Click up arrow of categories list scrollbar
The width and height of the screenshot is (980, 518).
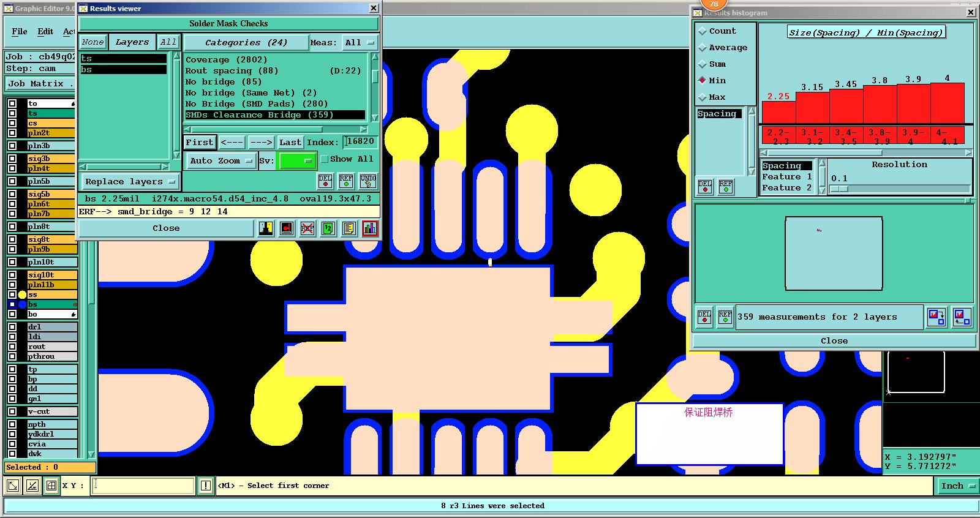(x=374, y=56)
